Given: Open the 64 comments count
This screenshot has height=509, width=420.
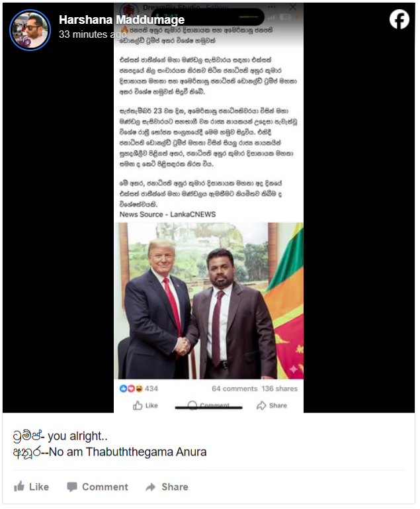Looking at the screenshot, I should (235, 389).
